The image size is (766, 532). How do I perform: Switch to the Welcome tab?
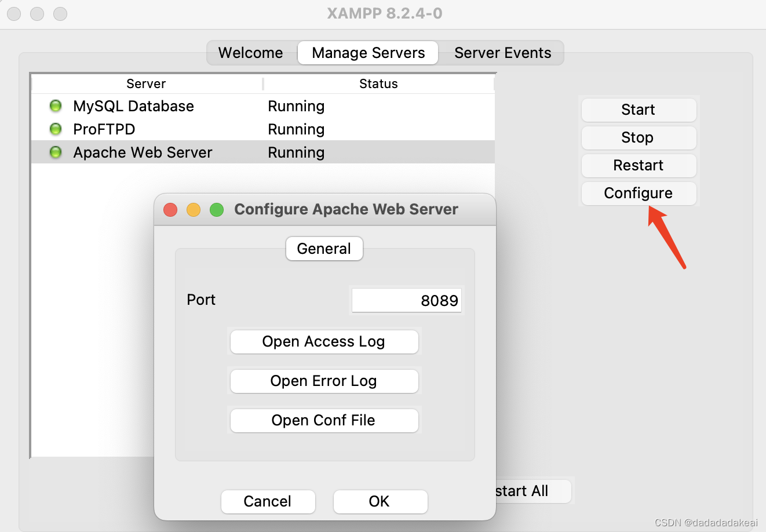[x=250, y=53]
